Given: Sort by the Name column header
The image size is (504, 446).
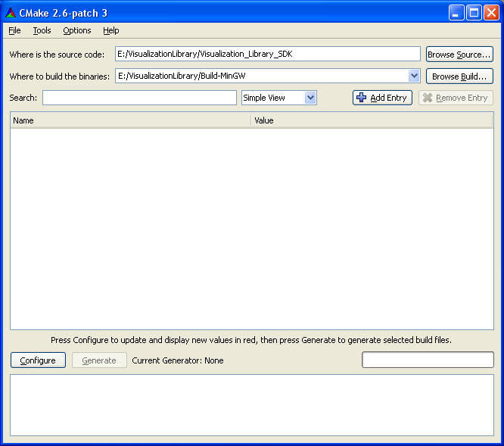Looking at the screenshot, I should pyautogui.click(x=130, y=120).
